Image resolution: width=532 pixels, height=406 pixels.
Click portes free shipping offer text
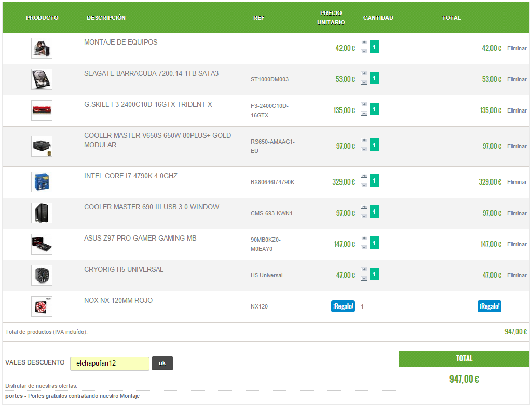coord(72,396)
